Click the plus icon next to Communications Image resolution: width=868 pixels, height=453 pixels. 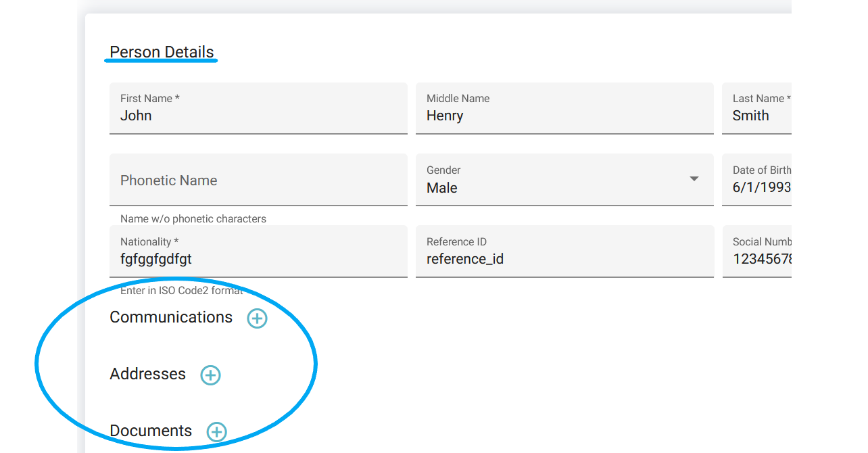[257, 318]
